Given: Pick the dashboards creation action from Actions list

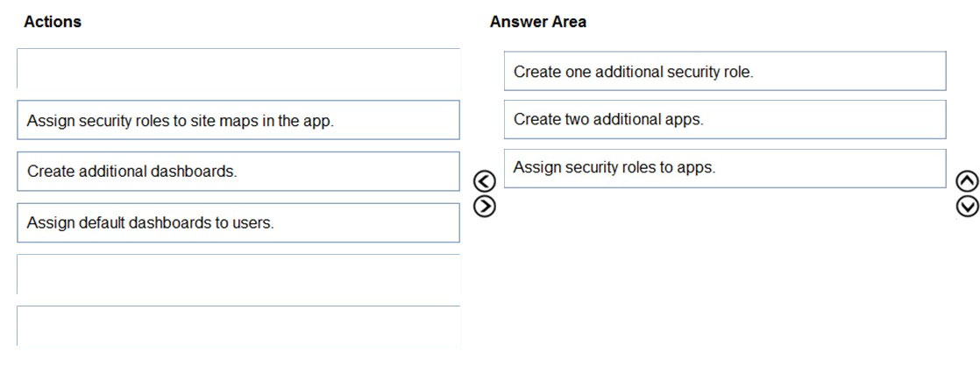Looking at the screenshot, I should [238, 171].
